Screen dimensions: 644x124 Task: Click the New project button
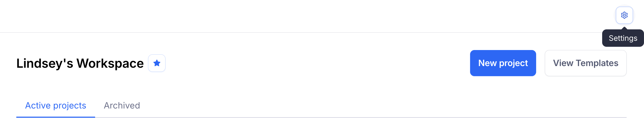pyautogui.click(x=503, y=63)
